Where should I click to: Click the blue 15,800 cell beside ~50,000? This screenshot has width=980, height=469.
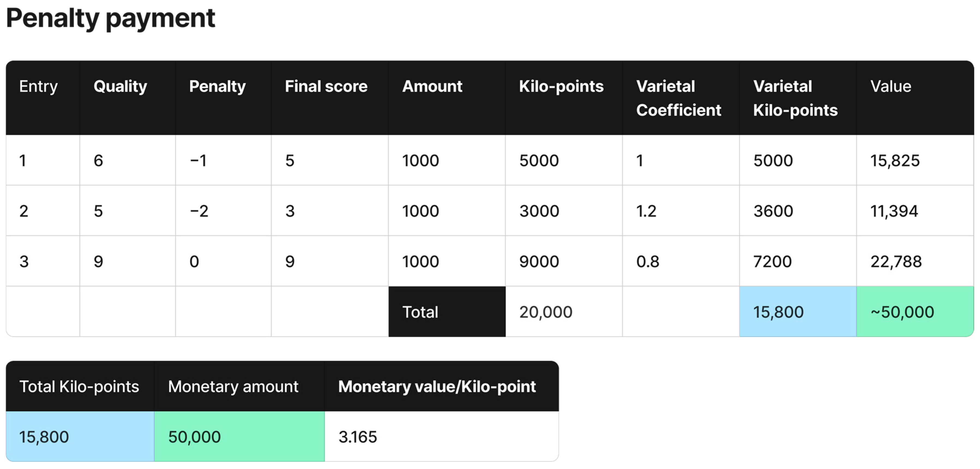797,312
